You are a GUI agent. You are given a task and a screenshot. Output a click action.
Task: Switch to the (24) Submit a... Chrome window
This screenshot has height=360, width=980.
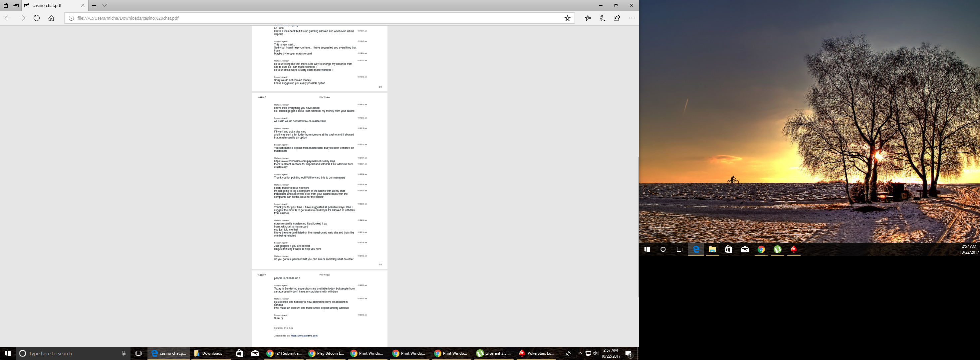(284, 353)
